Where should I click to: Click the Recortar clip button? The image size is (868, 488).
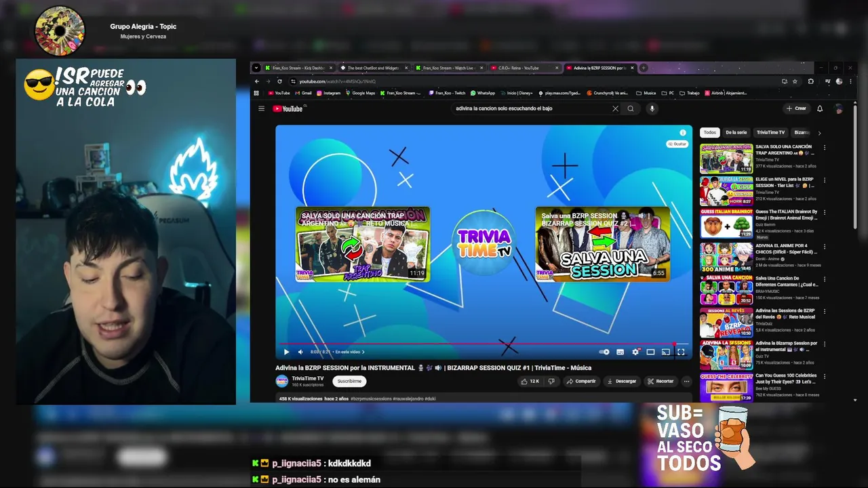point(660,381)
